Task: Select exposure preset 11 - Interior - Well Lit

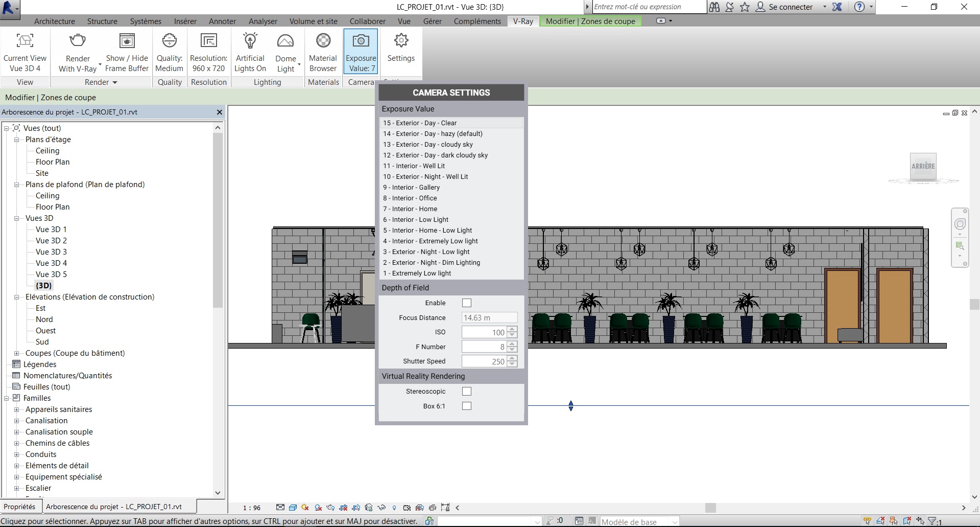Action: [414, 166]
